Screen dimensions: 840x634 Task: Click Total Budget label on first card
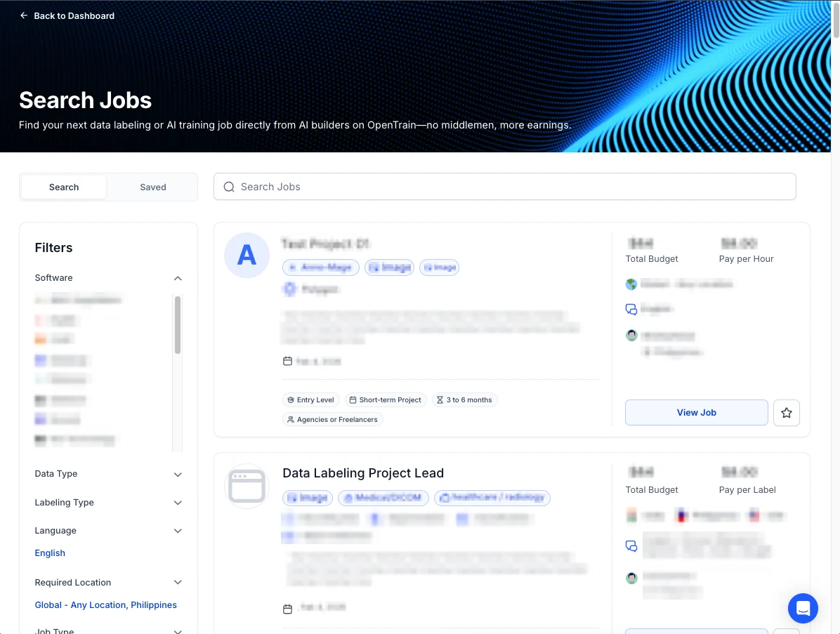click(652, 258)
